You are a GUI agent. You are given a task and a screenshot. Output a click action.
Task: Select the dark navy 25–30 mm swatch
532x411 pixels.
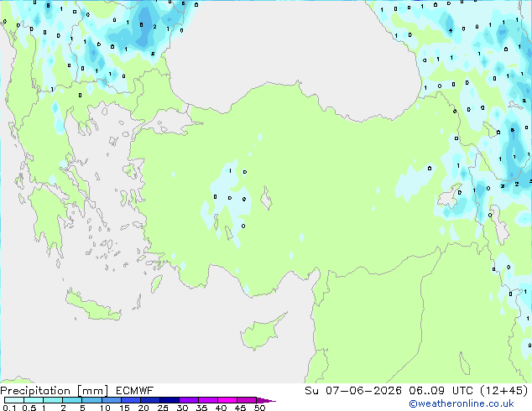click(170, 400)
